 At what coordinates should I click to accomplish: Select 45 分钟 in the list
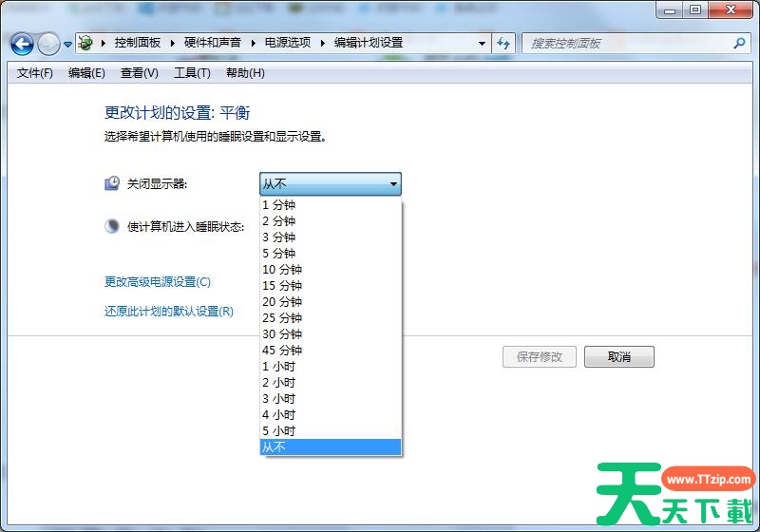331,351
